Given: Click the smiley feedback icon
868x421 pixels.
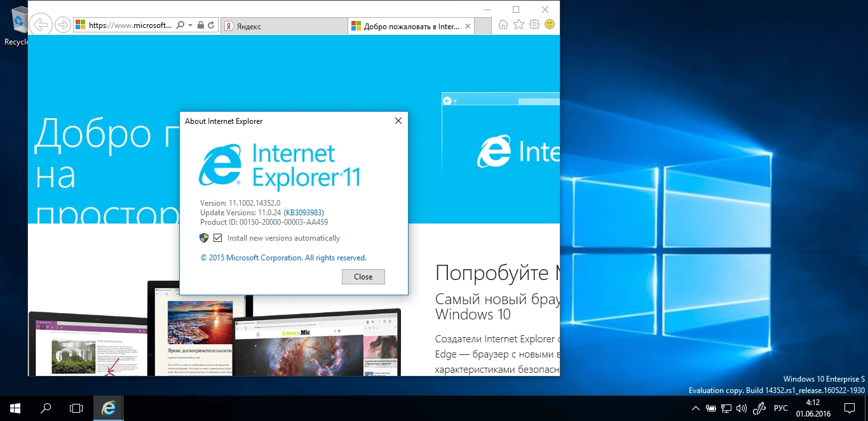Looking at the screenshot, I should 549,25.
